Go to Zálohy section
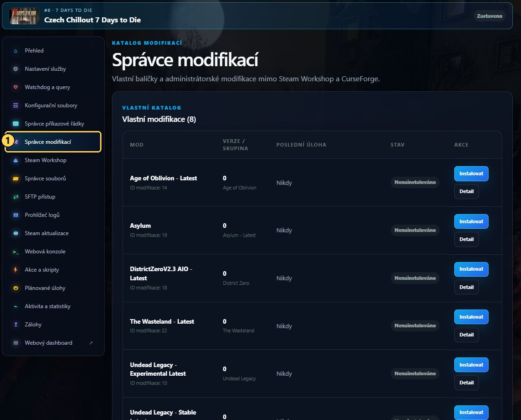Screen dimensions: 521x420 pyautogui.click(x=53, y=325)
